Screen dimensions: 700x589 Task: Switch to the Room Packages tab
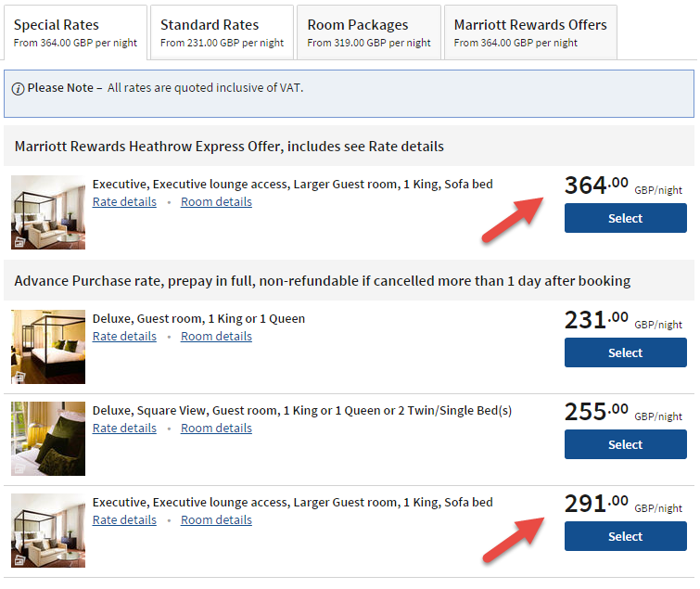(369, 32)
